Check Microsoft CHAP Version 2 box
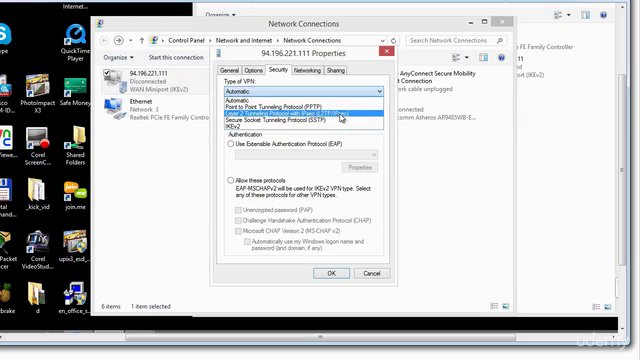The image size is (640, 360). coord(238,231)
